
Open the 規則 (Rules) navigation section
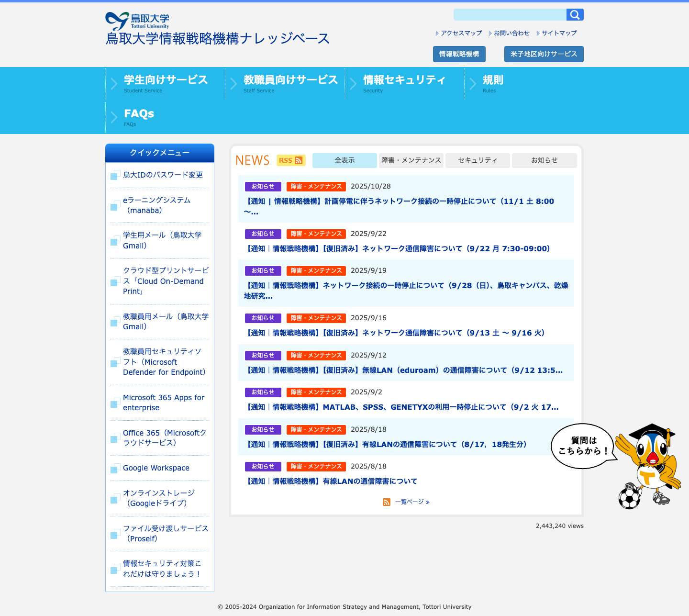click(494, 80)
